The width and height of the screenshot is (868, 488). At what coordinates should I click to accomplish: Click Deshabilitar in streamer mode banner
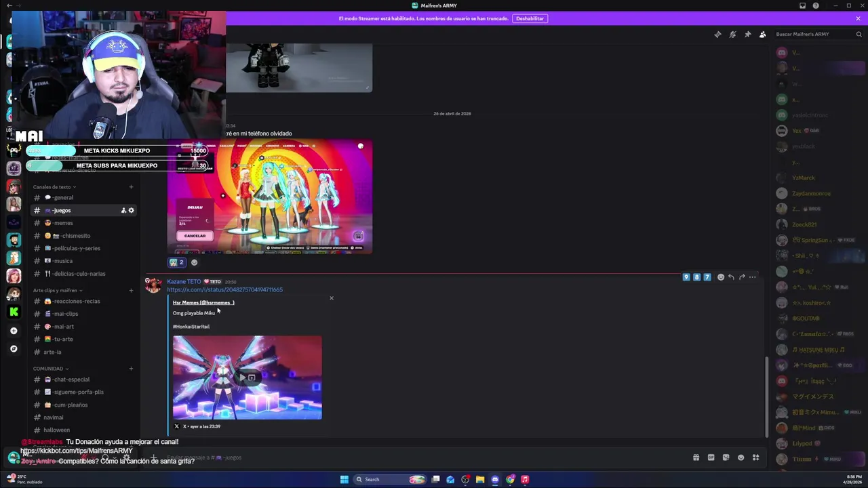(x=530, y=18)
